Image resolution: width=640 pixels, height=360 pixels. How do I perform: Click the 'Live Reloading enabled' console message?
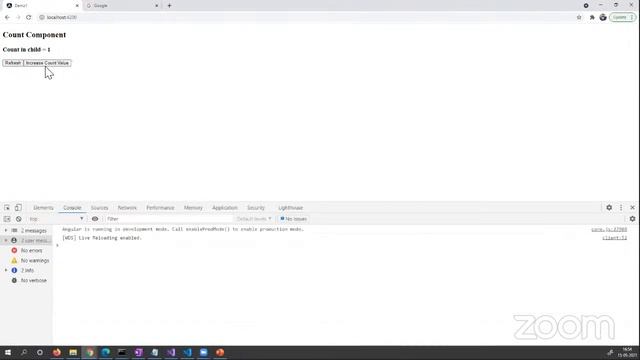pos(102,238)
